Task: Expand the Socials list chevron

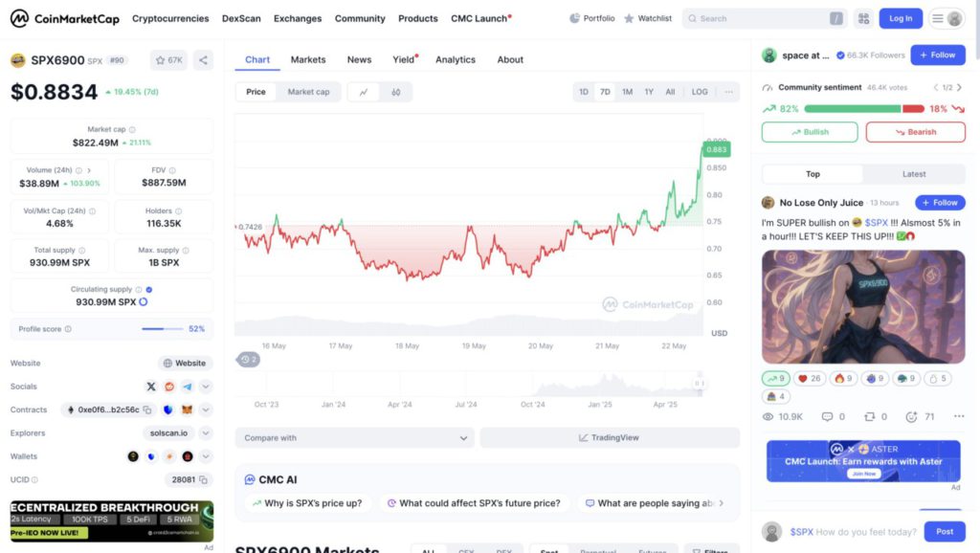Action: pyautogui.click(x=206, y=387)
